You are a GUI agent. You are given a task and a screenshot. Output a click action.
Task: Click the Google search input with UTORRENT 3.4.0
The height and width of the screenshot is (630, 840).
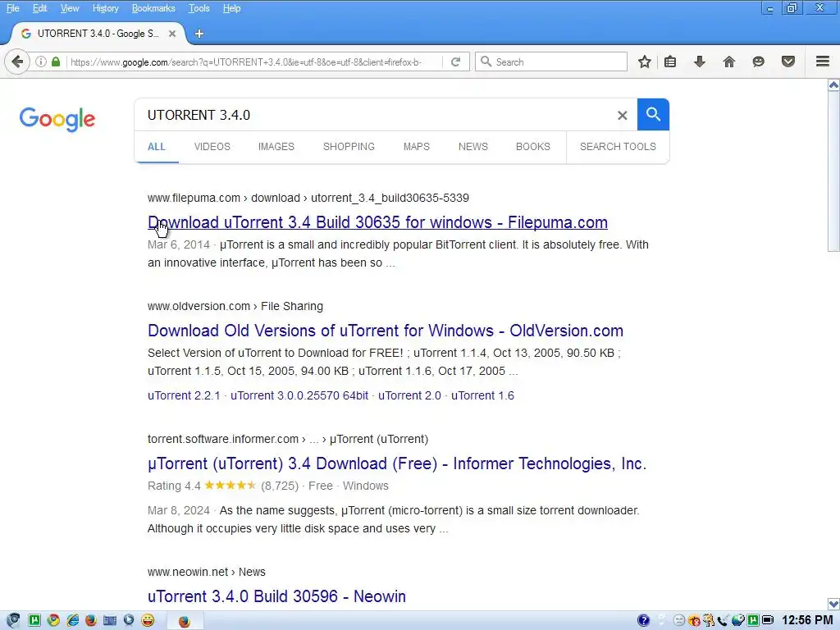(x=375, y=115)
